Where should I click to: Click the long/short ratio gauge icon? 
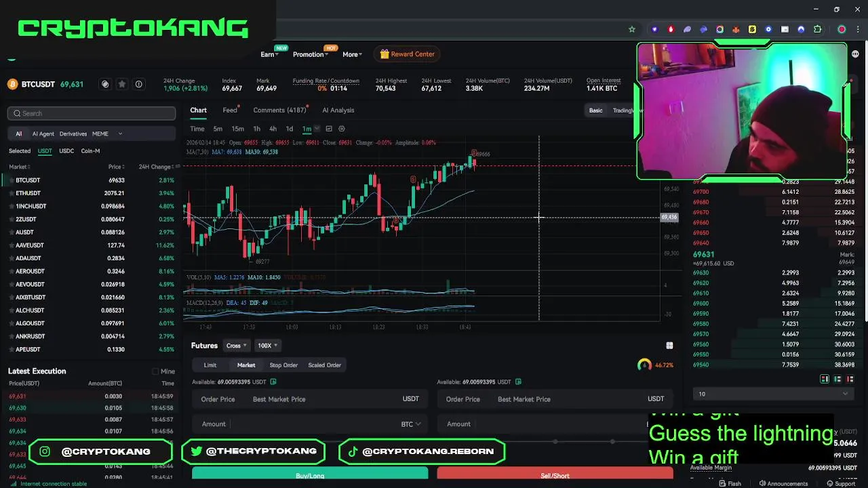click(x=644, y=365)
